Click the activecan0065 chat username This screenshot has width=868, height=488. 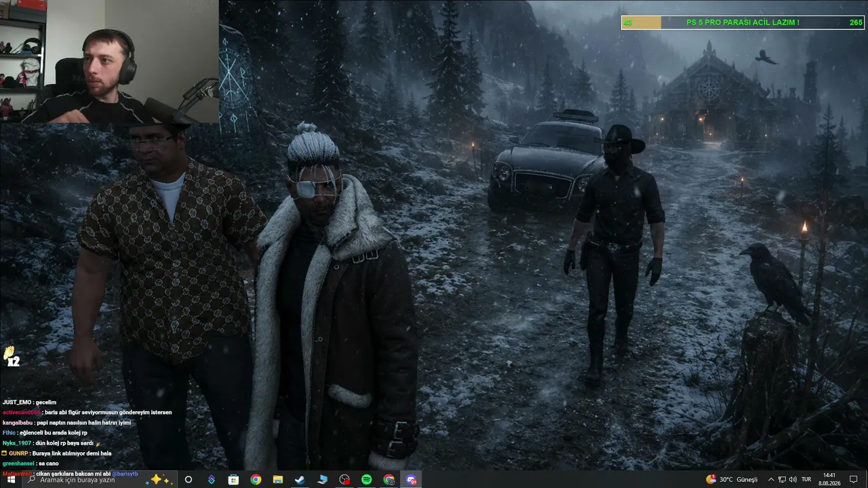(x=22, y=413)
